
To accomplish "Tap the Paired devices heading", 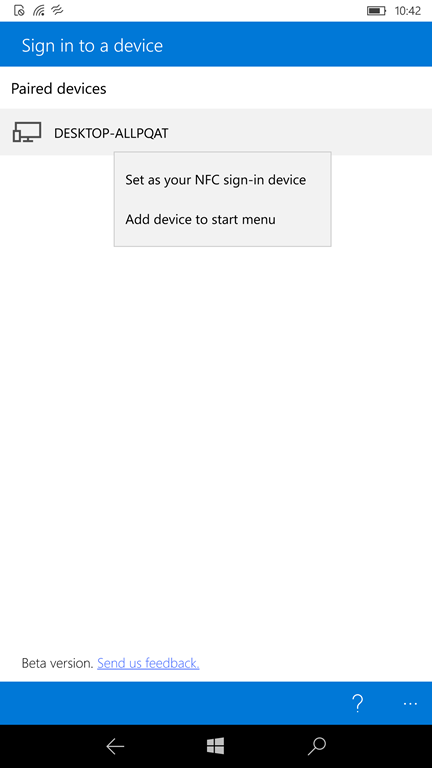I will [x=59, y=89].
